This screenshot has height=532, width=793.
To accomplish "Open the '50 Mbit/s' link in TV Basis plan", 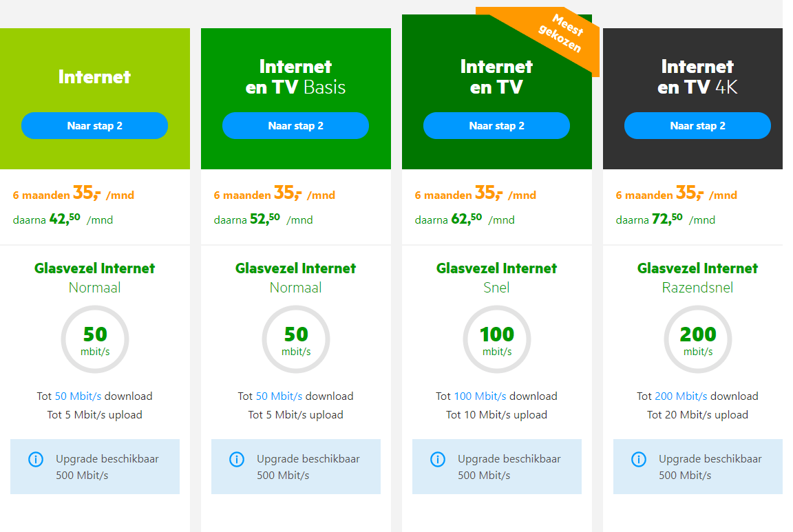I will click(x=279, y=396).
